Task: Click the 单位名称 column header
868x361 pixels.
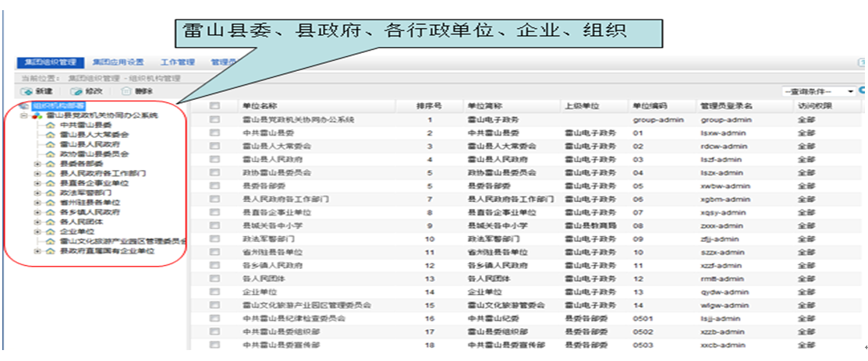Action: (x=260, y=106)
